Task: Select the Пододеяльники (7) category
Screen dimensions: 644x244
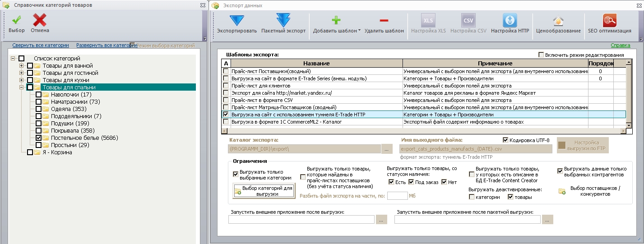Action: (x=76, y=116)
